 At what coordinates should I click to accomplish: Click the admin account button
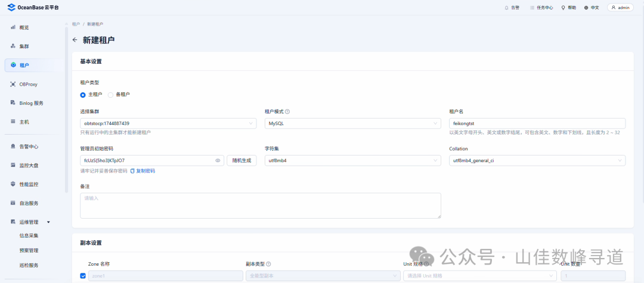pyautogui.click(x=620, y=7)
